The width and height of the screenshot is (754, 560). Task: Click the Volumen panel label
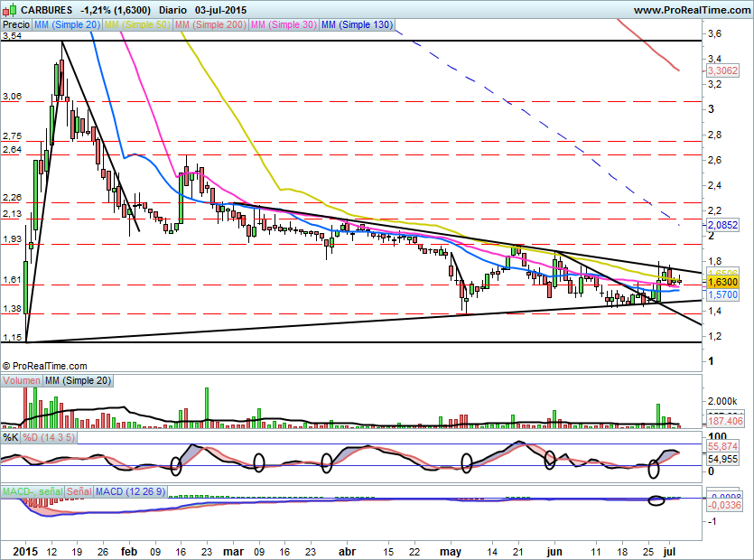(x=21, y=381)
